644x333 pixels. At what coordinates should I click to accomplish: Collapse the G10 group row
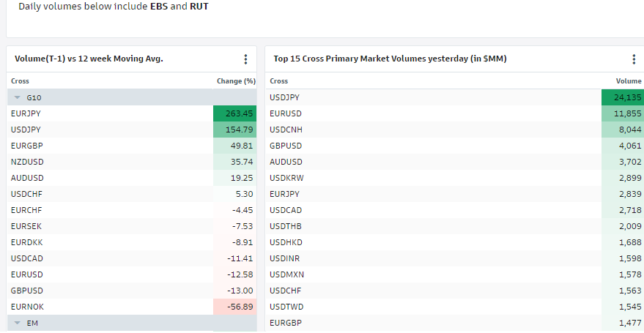(x=18, y=97)
